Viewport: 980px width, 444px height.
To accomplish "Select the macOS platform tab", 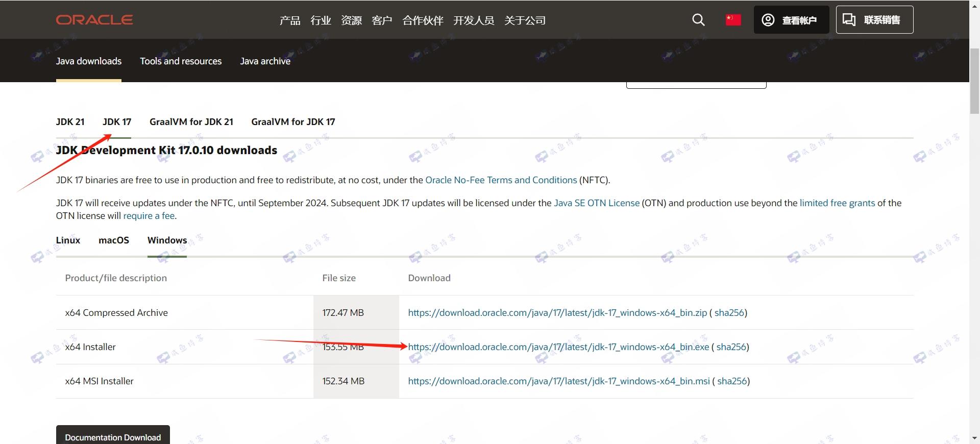I will 114,240.
